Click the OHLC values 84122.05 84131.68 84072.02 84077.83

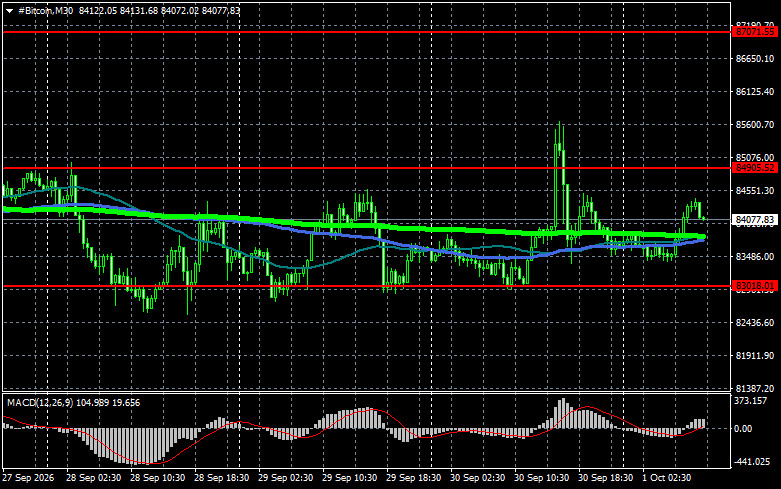coord(159,10)
